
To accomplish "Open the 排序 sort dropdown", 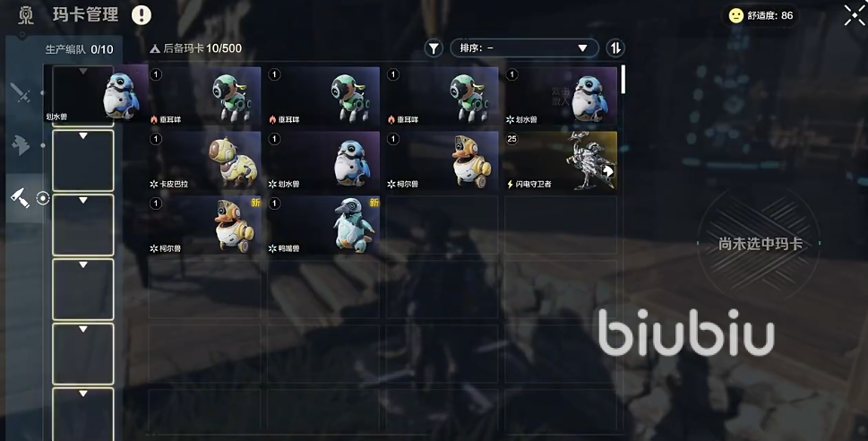I will [524, 48].
